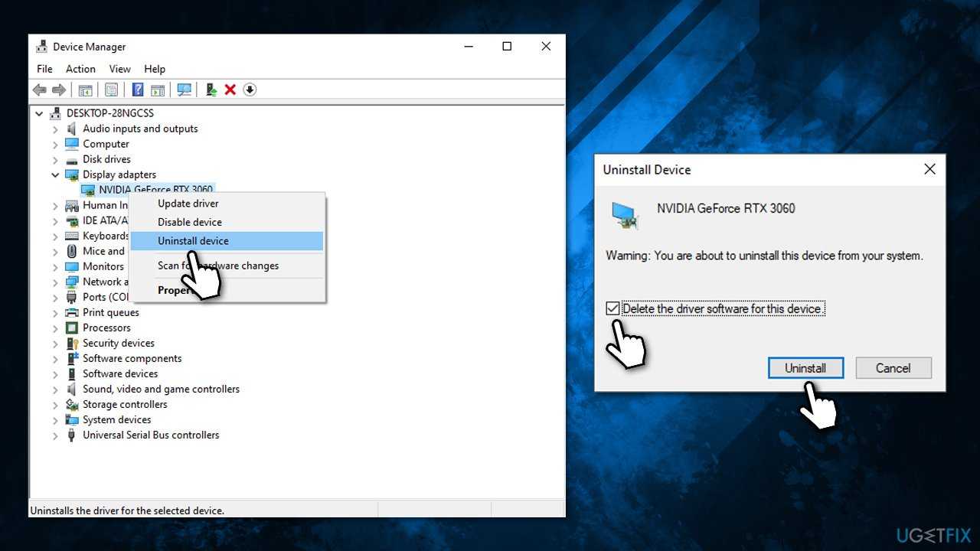
Task: Click the down-arrow Disable device toolbar icon
Action: click(250, 90)
